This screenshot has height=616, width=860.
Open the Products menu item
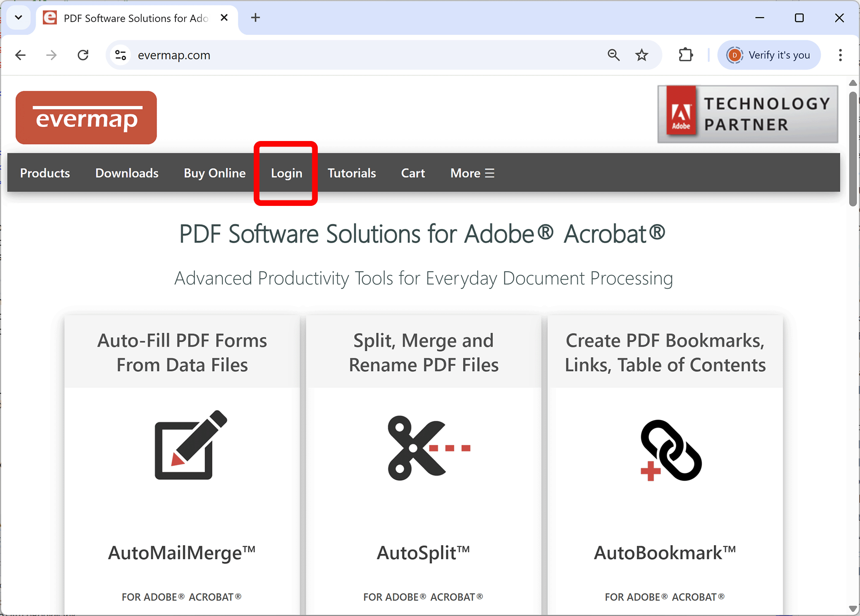pyautogui.click(x=45, y=173)
